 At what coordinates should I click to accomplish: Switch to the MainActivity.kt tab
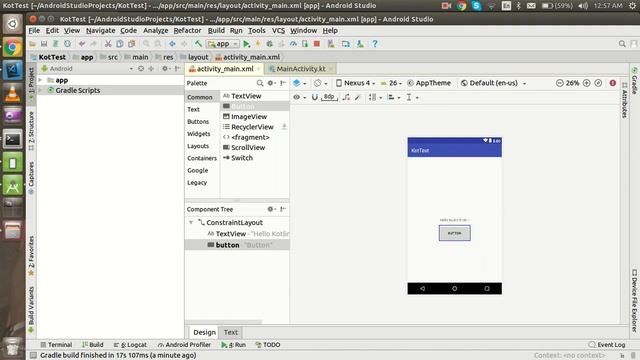[x=300, y=69]
